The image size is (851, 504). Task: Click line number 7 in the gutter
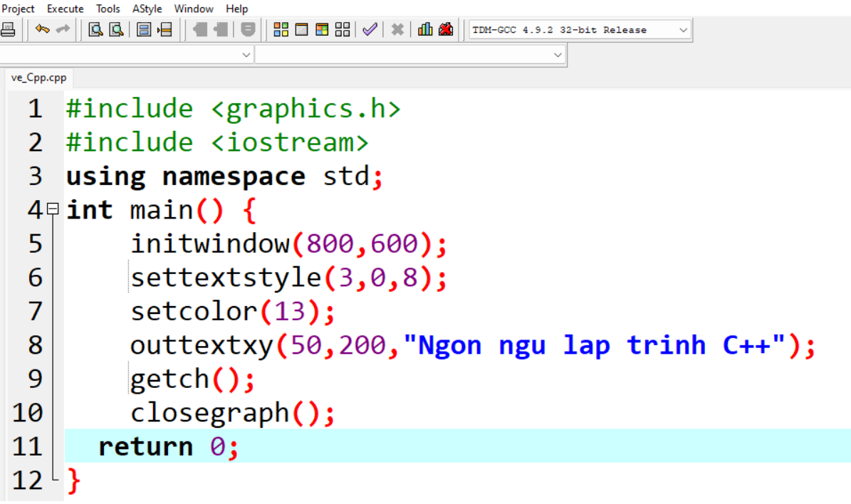tap(36, 311)
